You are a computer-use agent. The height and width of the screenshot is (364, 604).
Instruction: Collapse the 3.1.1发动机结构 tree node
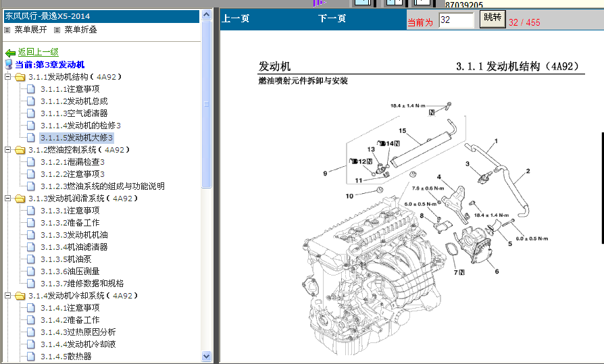[7, 77]
